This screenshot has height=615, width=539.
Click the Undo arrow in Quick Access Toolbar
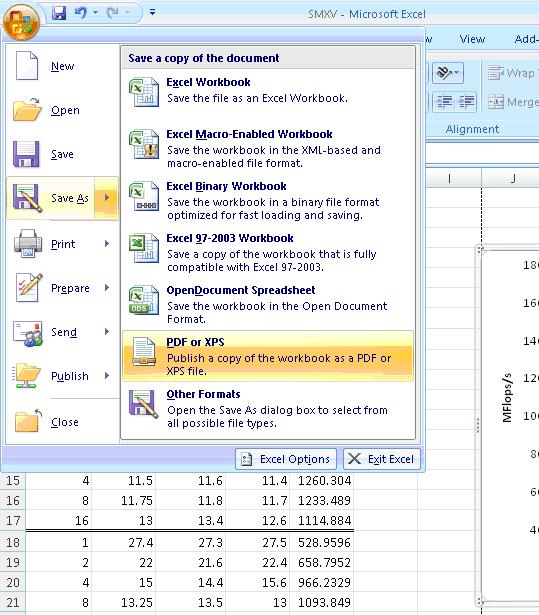[x=81, y=13]
